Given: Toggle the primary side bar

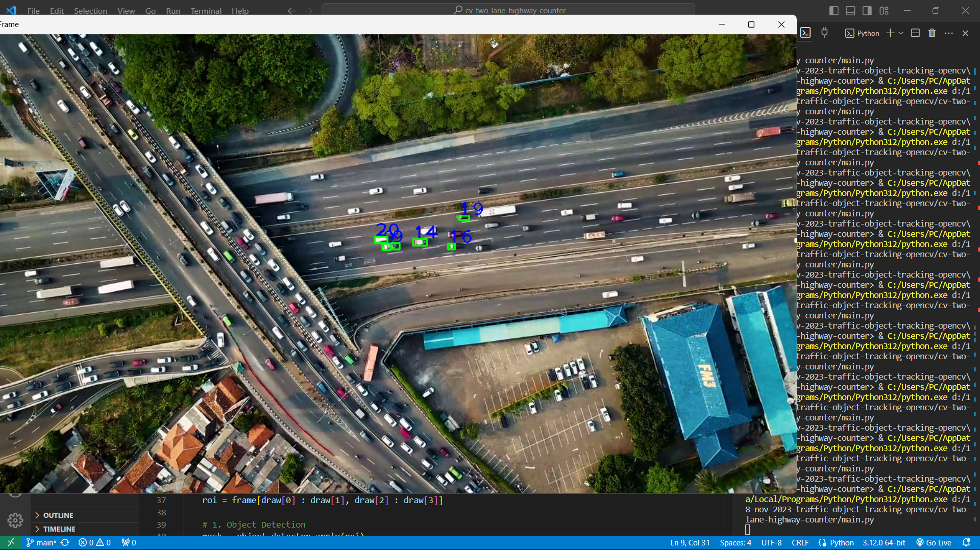Looking at the screenshot, I should pyautogui.click(x=834, y=11).
